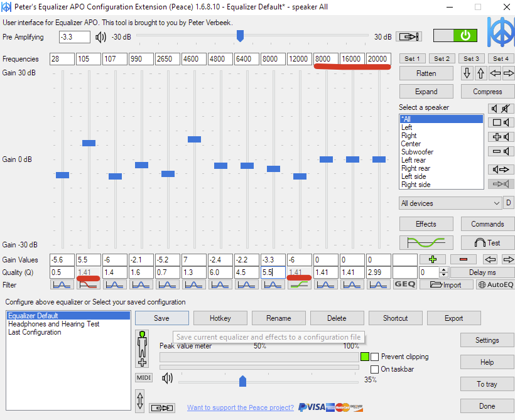The image size is (515, 420).
Task: Save the current equalizer configuration
Action: click(x=161, y=318)
